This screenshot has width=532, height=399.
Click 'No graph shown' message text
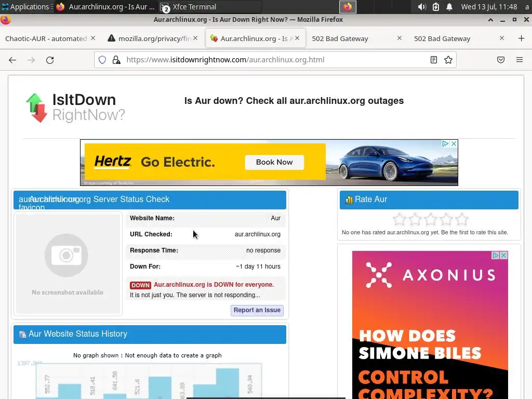coord(147,355)
